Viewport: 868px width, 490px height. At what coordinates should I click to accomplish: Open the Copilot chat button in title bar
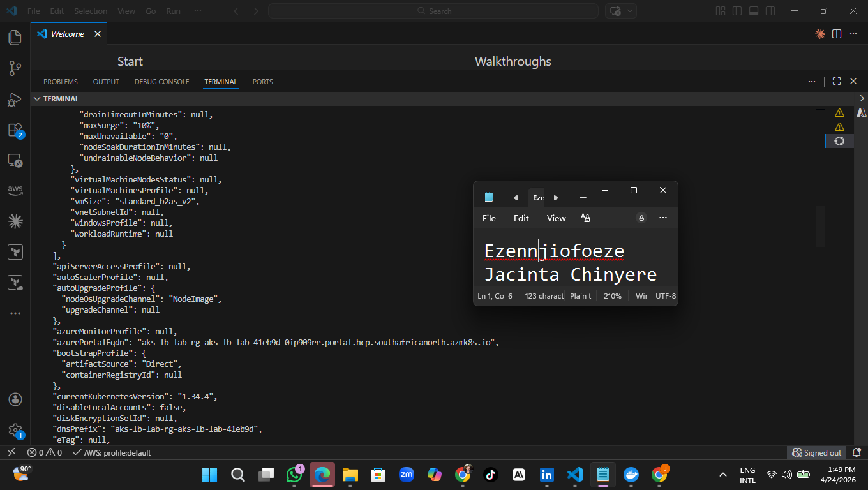(x=616, y=11)
